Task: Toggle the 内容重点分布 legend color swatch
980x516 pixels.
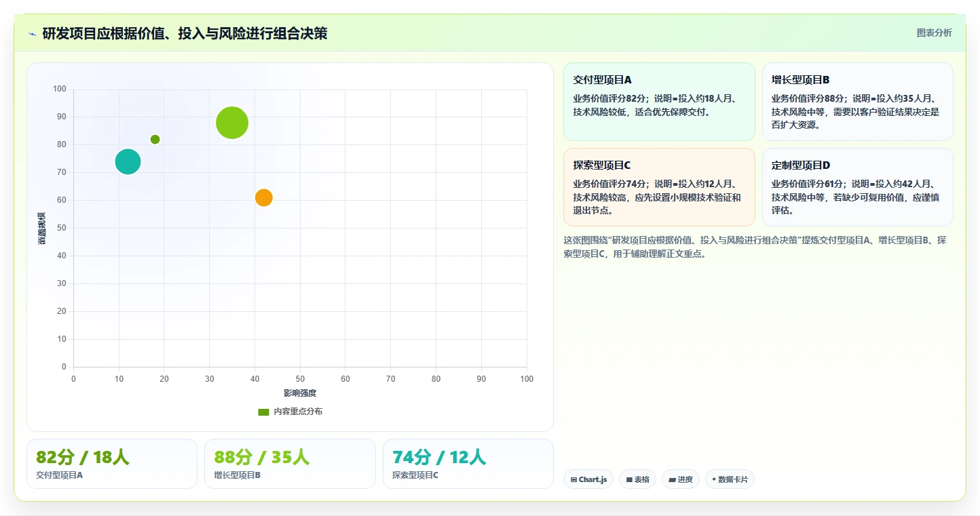Action: [263, 412]
